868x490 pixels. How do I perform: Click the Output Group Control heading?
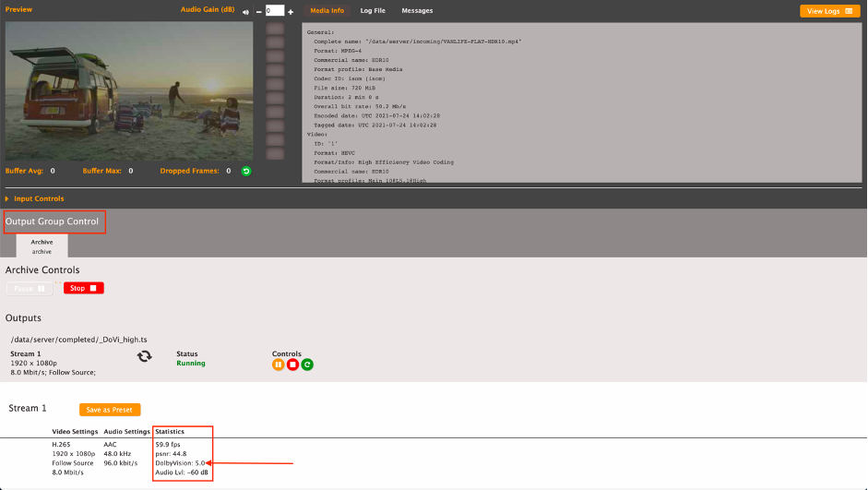pyautogui.click(x=52, y=221)
